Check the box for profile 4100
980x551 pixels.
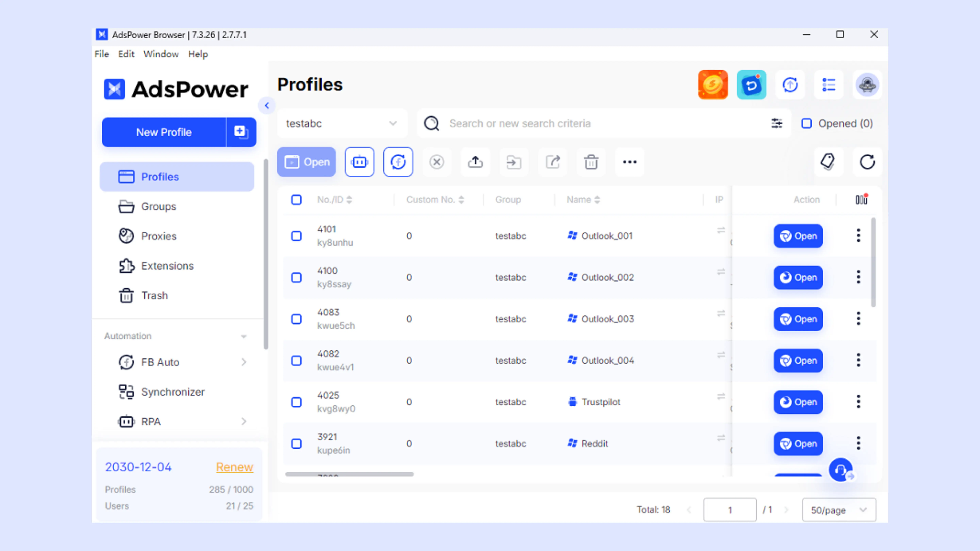296,278
